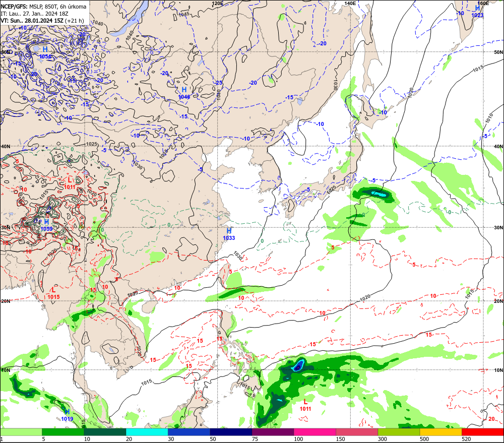Click the '(+21 h)' forecast offset text

coord(74,21)
